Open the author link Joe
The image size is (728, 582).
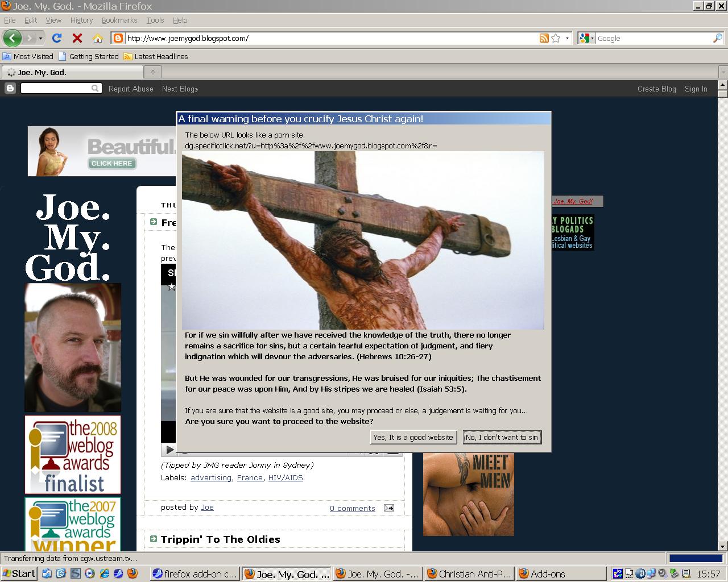208,507
